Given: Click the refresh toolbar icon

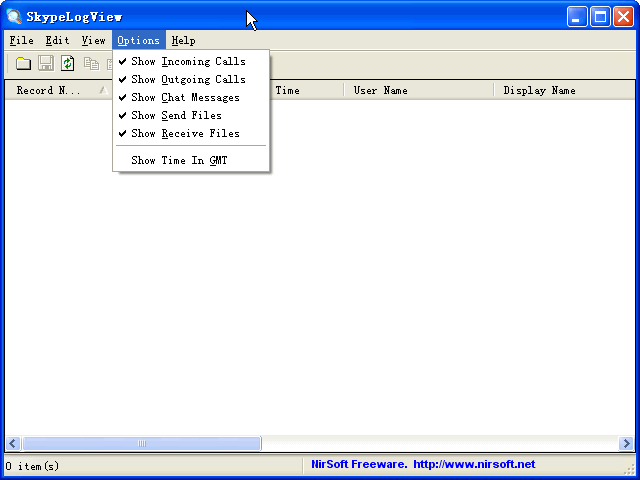Looking at the screenshot, I should tap(68, 64).
